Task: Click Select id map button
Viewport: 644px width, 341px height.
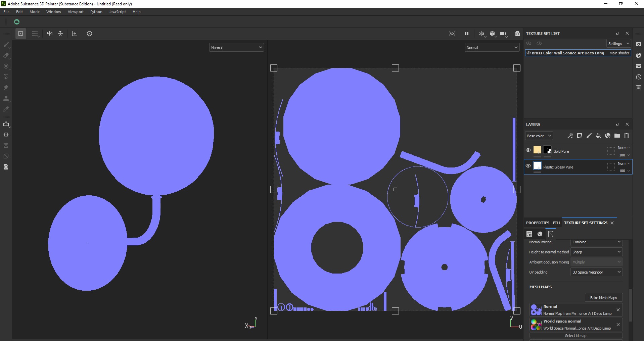Action: point(576,336)
